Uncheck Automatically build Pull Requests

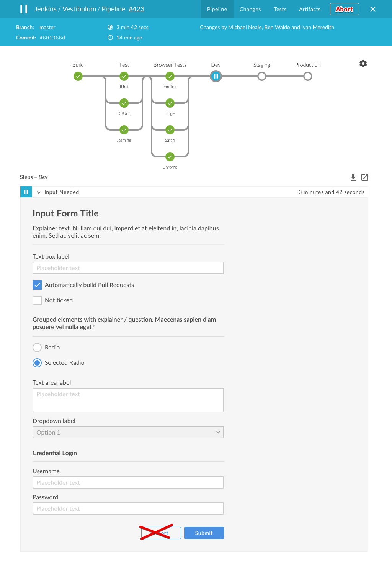coord(37,285)
